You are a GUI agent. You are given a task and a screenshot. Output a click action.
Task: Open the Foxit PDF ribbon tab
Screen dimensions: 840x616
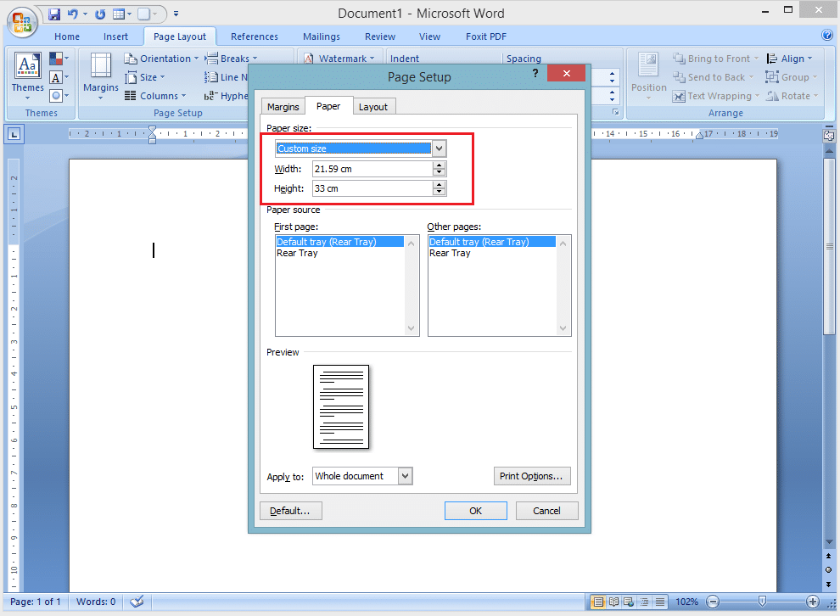[x=486, y=36]
